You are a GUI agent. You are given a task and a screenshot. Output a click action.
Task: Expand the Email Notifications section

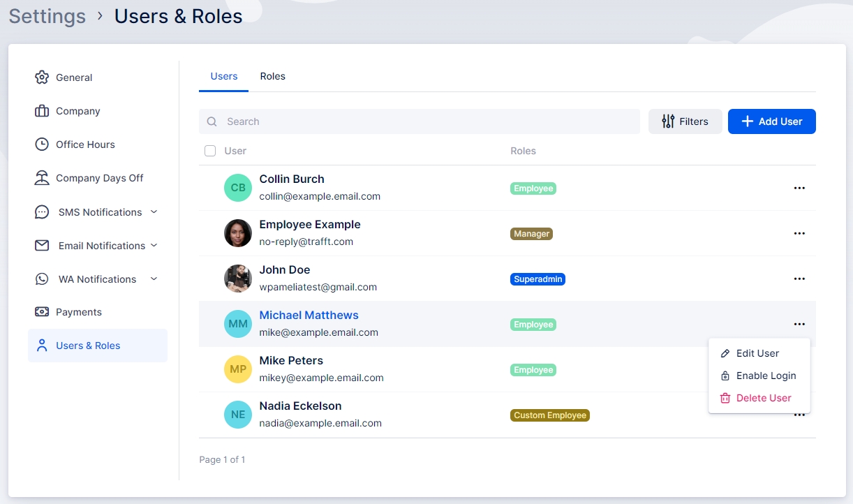coord(154,245)
